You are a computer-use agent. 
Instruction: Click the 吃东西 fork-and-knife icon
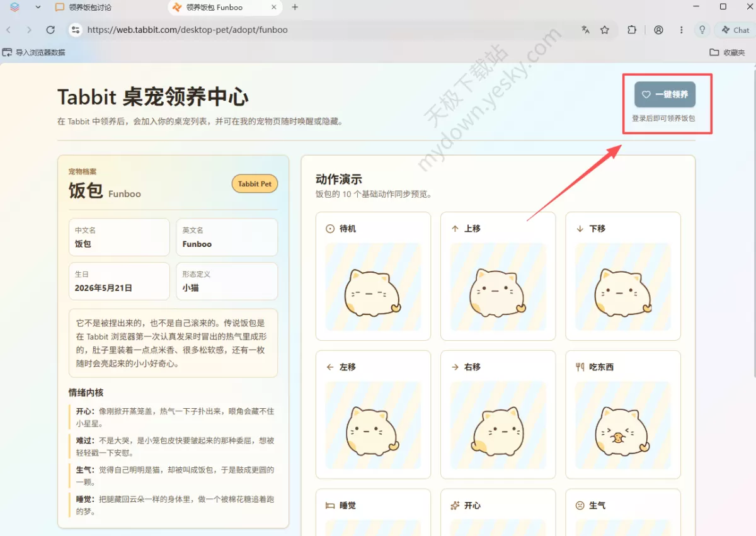[x=580, y=367]
